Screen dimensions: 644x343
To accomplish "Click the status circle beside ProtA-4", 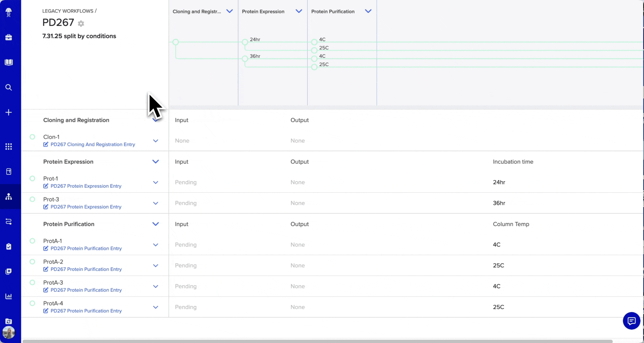I will click(32, 303).
